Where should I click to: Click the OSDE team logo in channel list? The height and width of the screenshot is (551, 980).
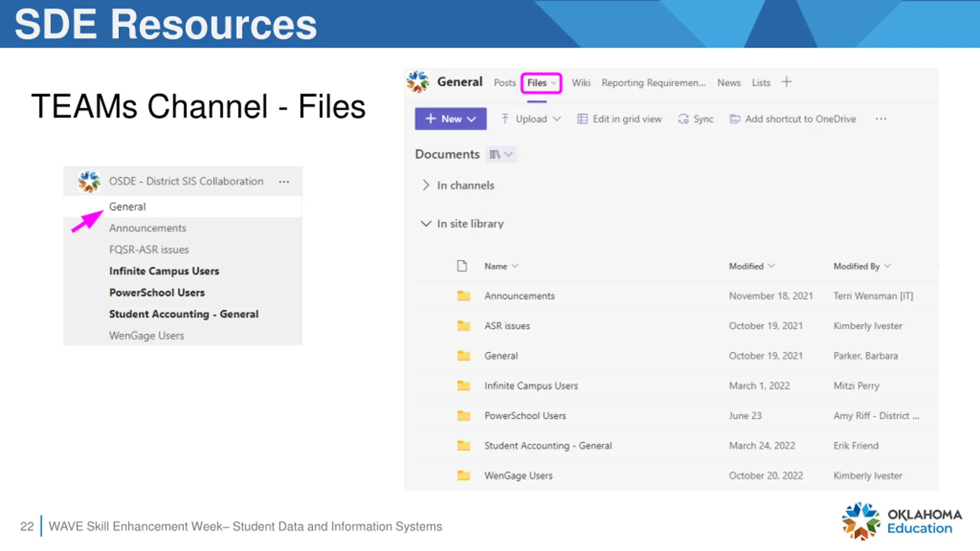(89, 181)
